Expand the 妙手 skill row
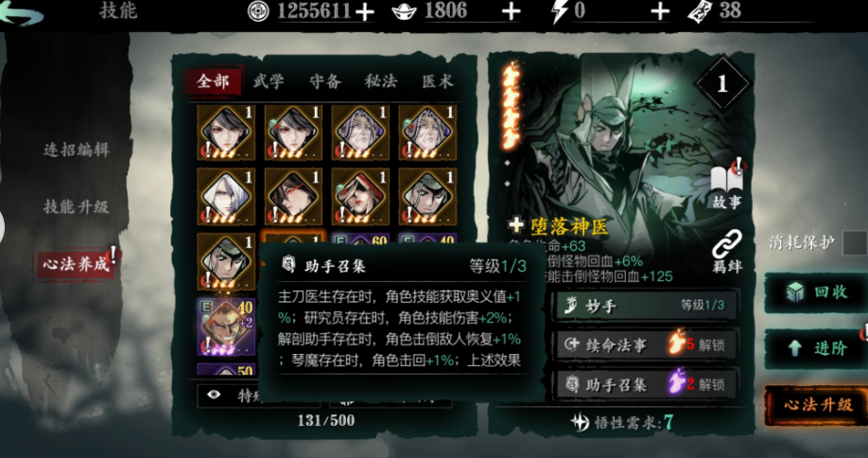 click(647, 305)
